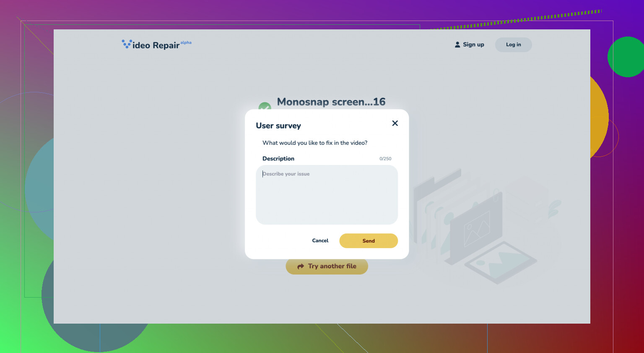This screenshot has height=353, width=644.
Task: Click the person icon beside Sign up
Action: point(457,45)
